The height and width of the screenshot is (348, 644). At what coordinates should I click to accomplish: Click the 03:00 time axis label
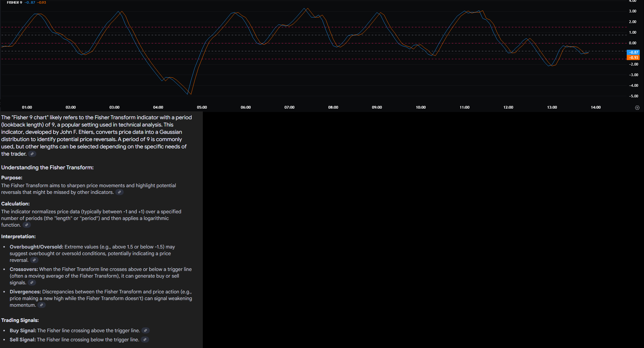114,107
